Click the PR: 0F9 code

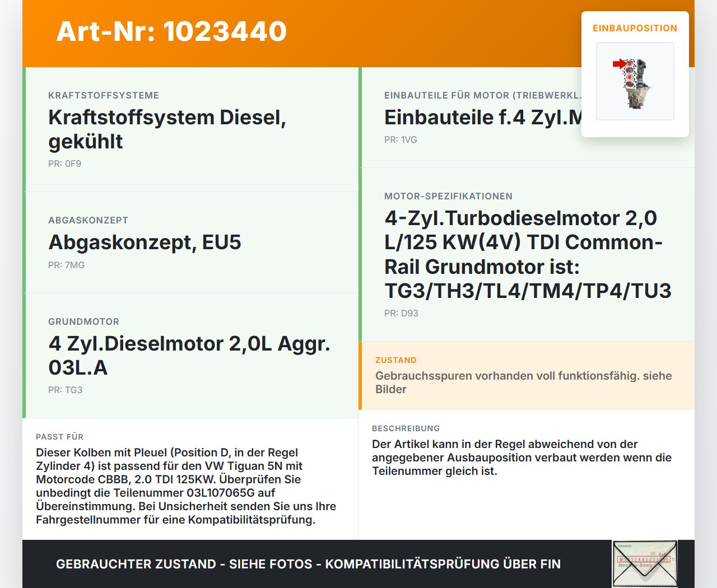(x=64, y=164)
